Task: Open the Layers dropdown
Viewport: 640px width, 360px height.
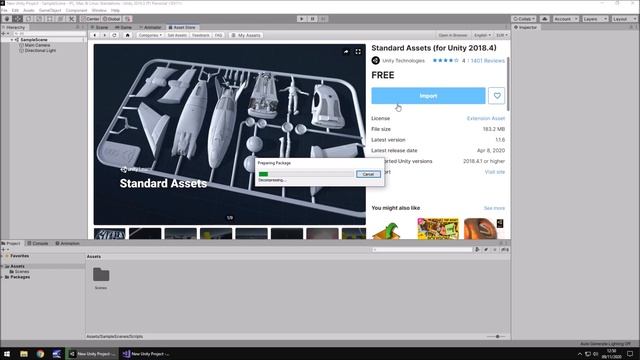Action: (x=594, y=19)
